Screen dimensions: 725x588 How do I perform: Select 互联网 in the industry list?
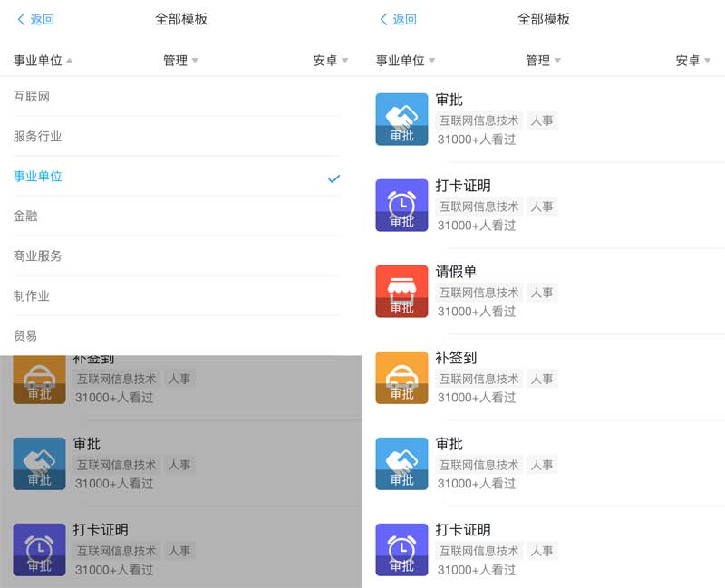coord(177,97)
